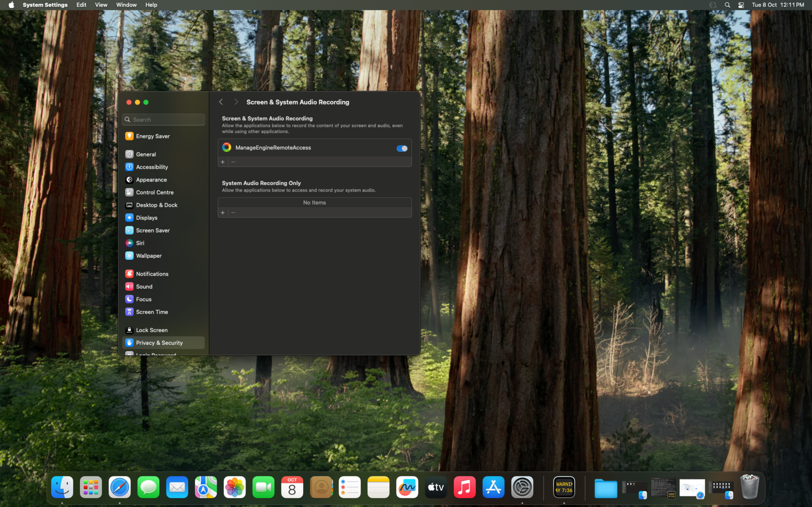Viewport: 812px width, 507px height.
Task: Click the back navigation arrow
Action: (221, 102)
